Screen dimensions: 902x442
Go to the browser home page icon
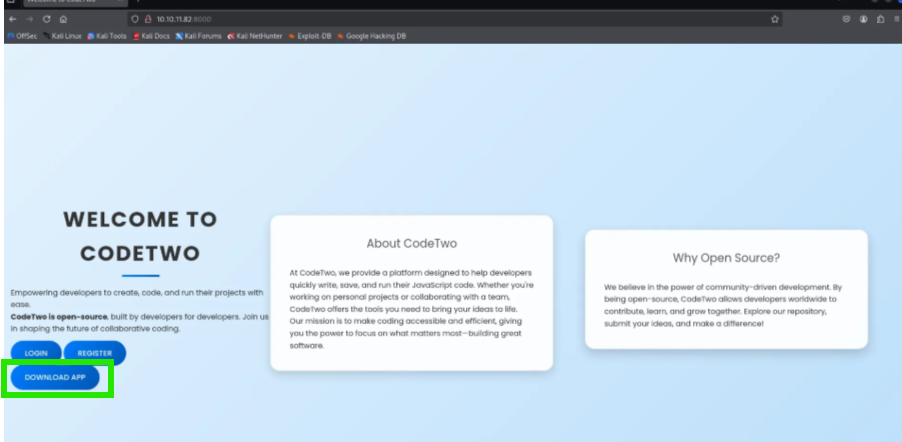pyautogui.click(x=63, y=19)
